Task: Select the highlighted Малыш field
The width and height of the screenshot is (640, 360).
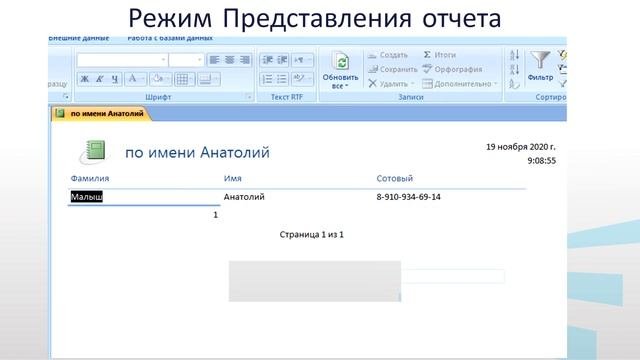Action: point(87,197)
